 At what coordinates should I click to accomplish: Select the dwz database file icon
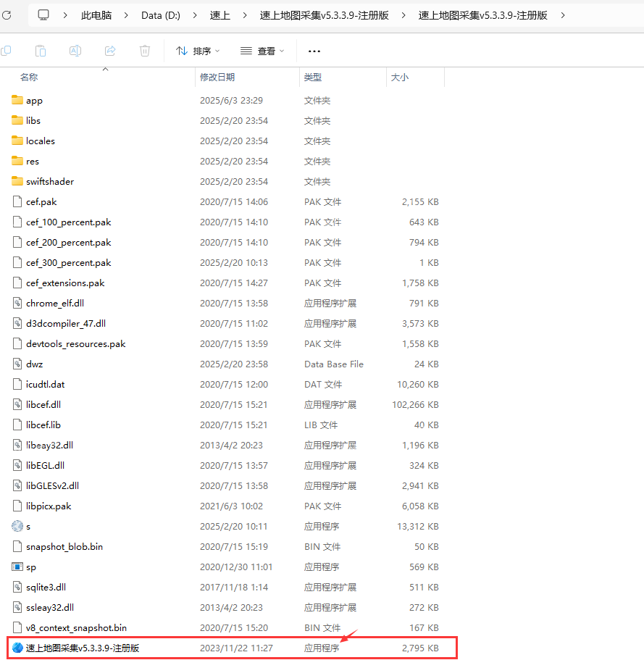point(17,364)
